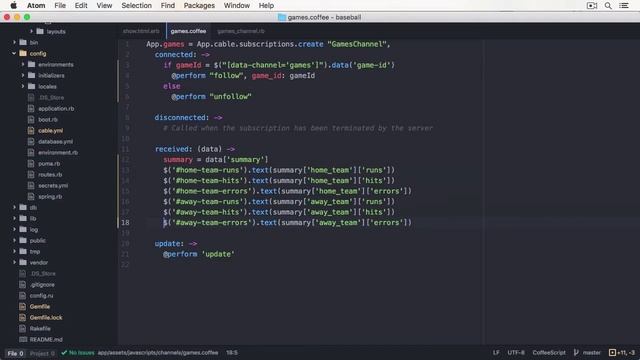Click the Rakefile file icon

point(22,328)
